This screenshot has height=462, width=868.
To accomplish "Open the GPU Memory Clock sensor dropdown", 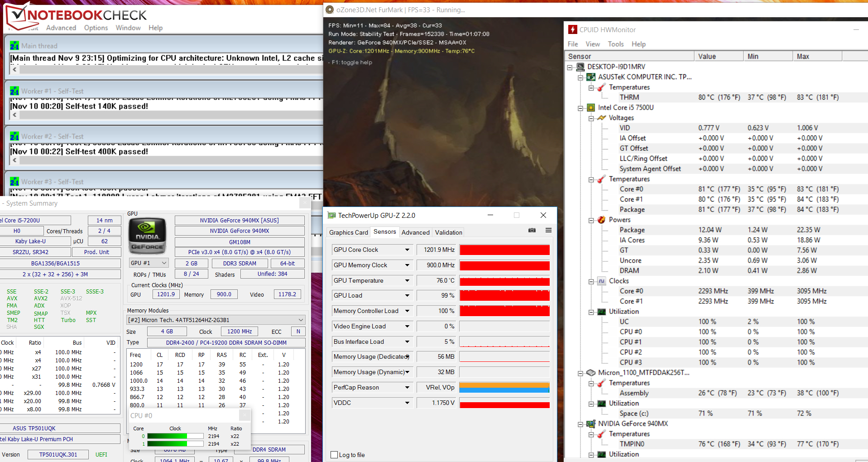I will click(407, 265).
